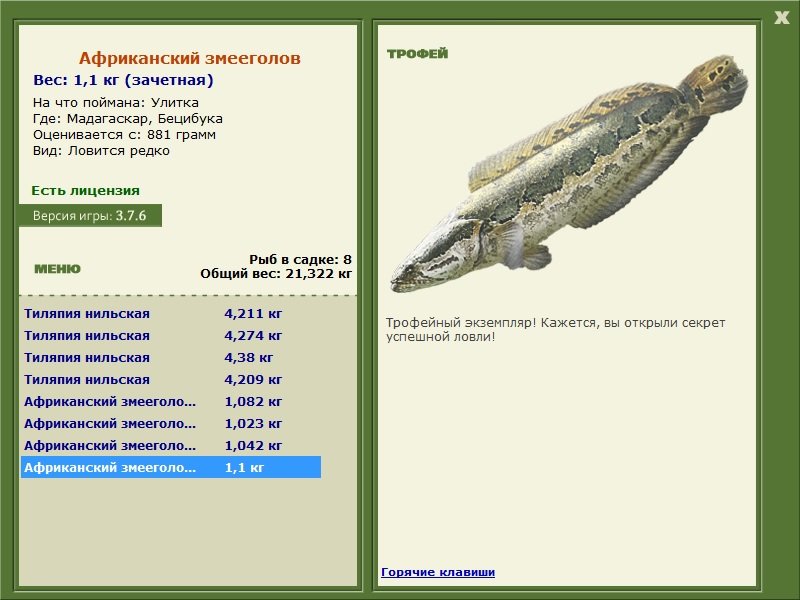This screenshot has height=600, width=800.
Task: Click the highlighted 1,1 кг snakehead row
Action: [x=171, y=467]
